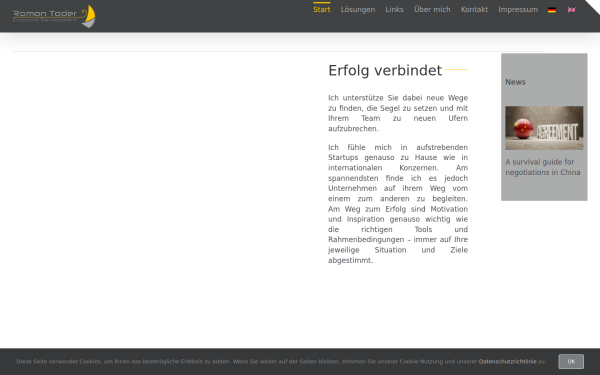
Task: Open the Datenschutzrichtlinie link
Action: click(507, 362)
